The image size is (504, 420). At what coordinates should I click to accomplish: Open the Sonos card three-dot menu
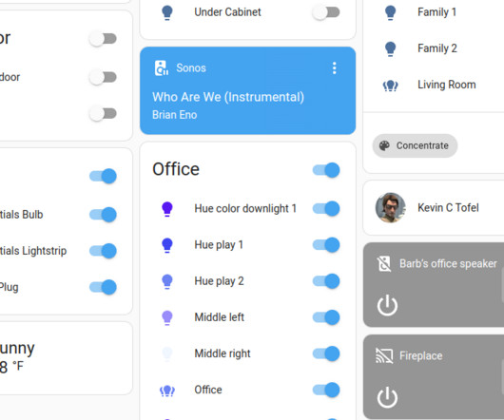[335, 68]
